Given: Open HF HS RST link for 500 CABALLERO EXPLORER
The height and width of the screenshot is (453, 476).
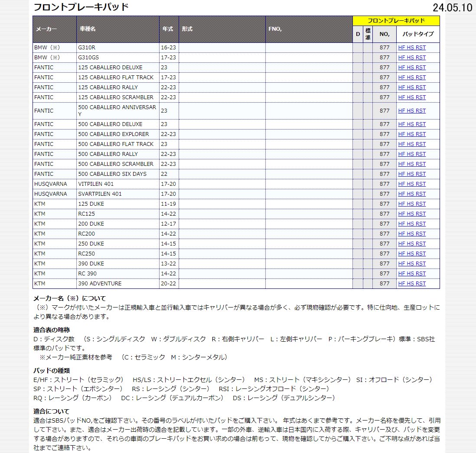Looking at the screenshot, I should [x=412, y=134].
